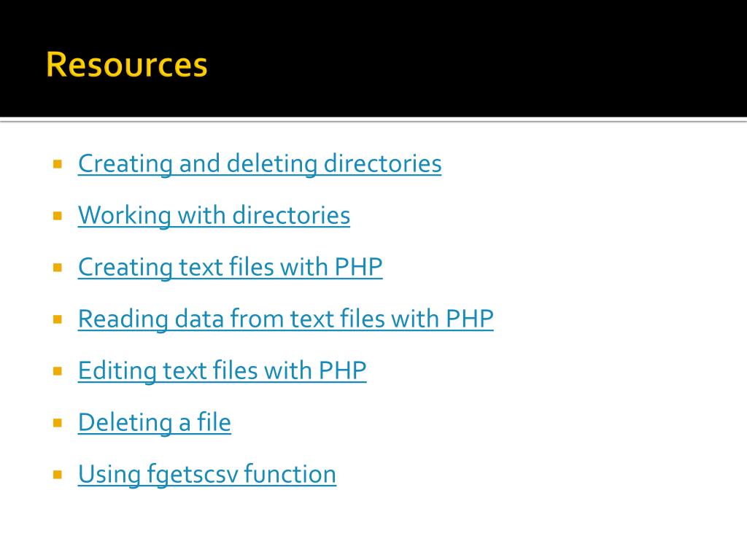Click the bullet before Using fgetscsv function

(58, 475)
